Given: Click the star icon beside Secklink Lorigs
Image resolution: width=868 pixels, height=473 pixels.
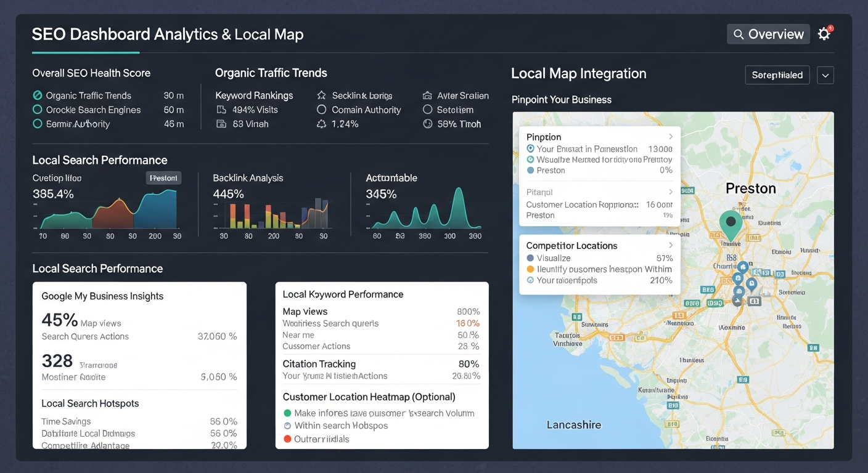Looking at the screenshot, I should tap(321, 95).
